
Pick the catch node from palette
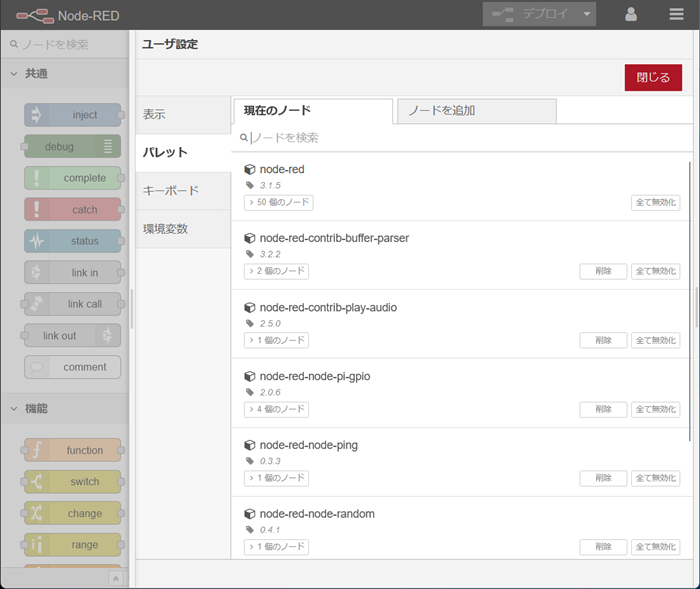[72, 210]
